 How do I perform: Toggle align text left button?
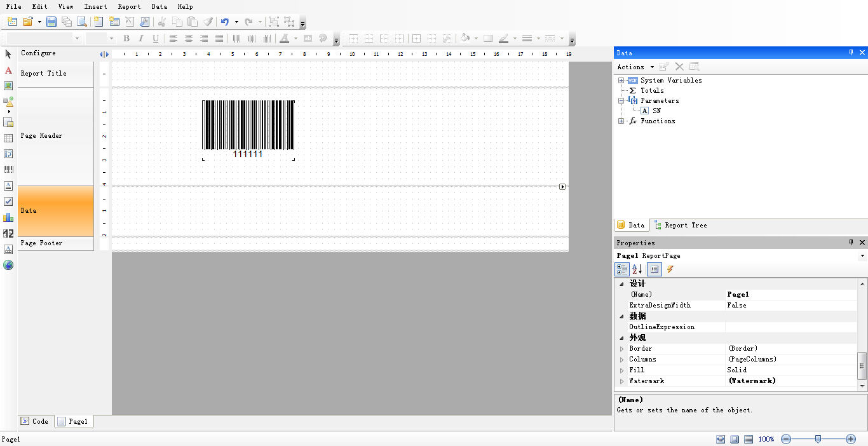pos(173,38)
